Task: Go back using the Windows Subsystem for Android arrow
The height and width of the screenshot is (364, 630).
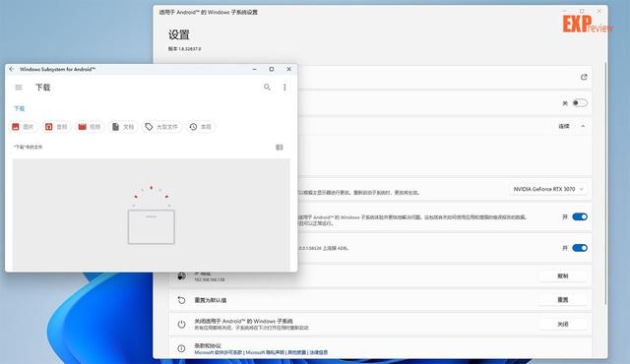Action: pos(11,69)
